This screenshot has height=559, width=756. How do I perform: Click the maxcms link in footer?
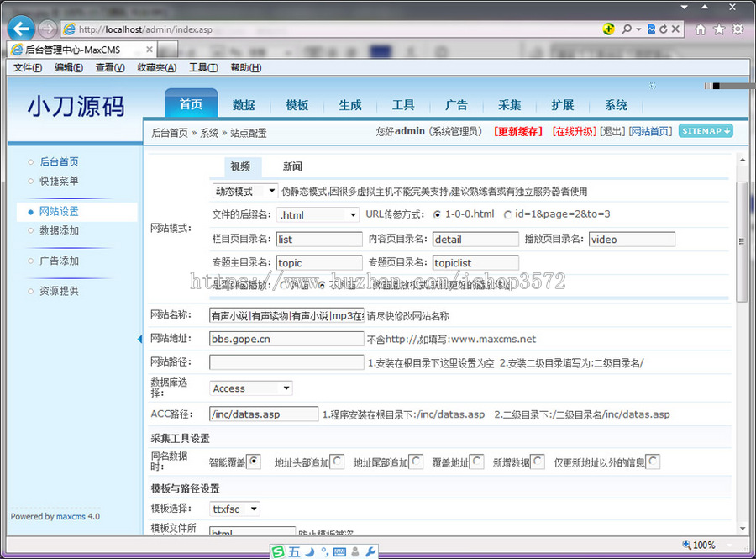tap(71, 517)
